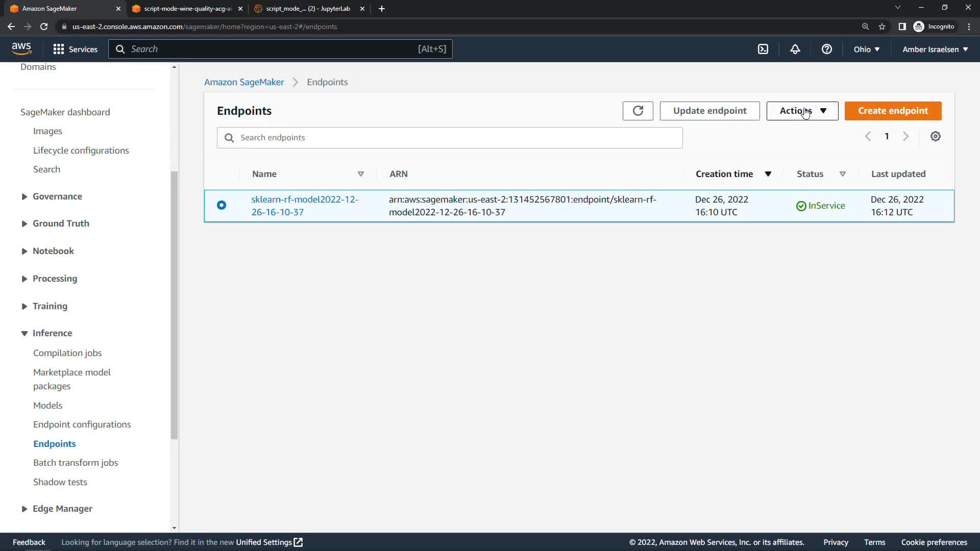980x551 pixels.
Task: Open the notifications bell icon
Action: coord(795,49)
